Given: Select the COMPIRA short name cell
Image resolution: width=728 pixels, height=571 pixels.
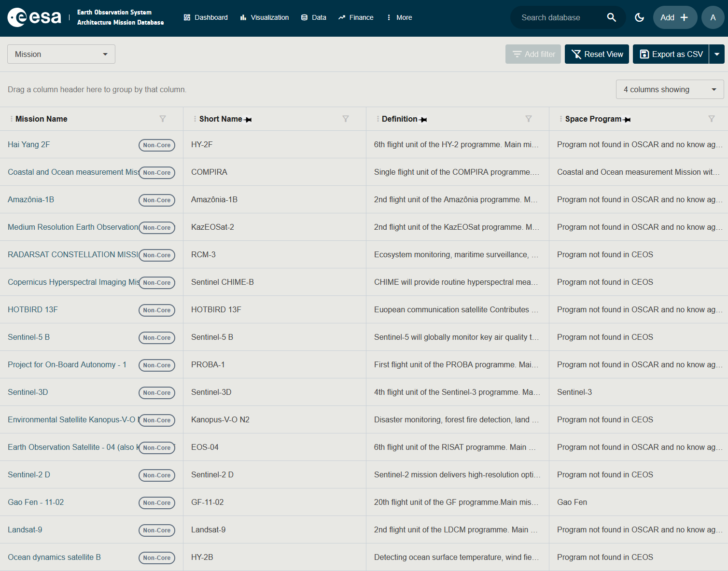Looking at the screenshot, I should point(275,172).
